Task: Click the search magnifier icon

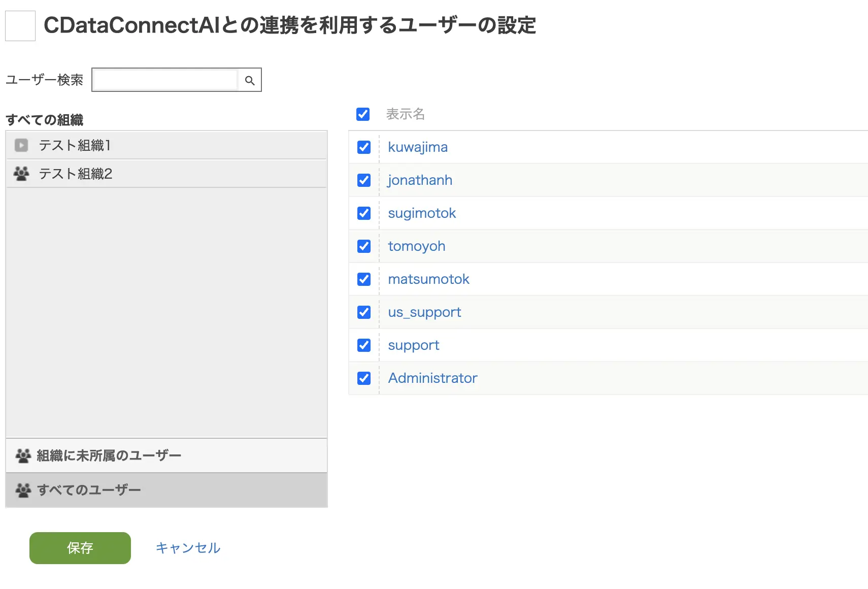Action: tap(250, 80)
